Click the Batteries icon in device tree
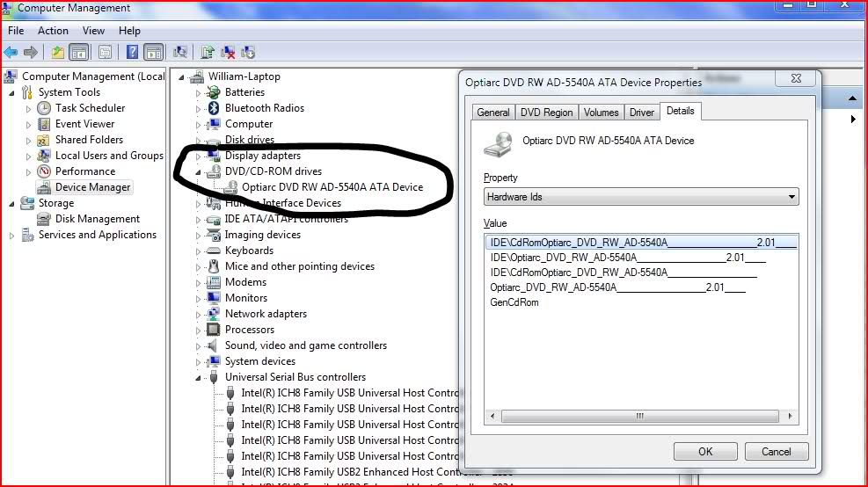Image resolution: width=868 pixels, height=487 pixels. tap(214, 92)
